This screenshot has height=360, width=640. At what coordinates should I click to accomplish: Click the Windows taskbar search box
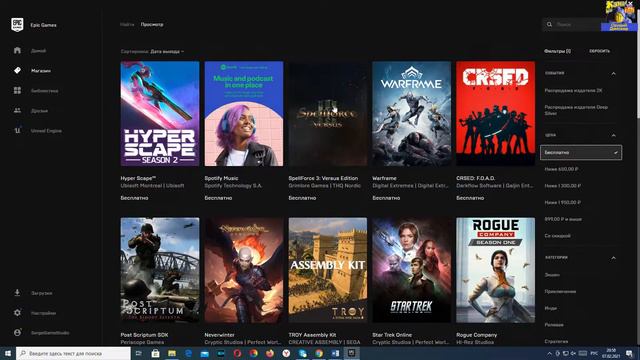tap(73, 353)
